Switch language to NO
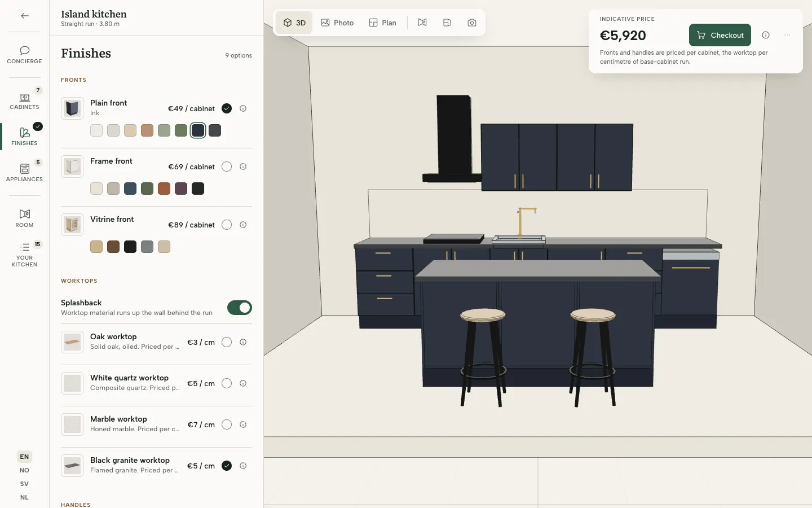812x508 pixels. pos(24,470)
